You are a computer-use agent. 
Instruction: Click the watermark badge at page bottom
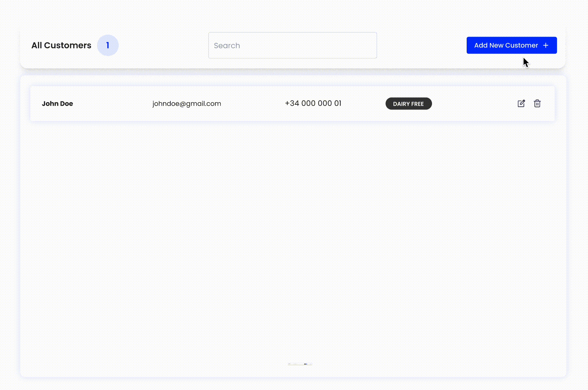[x=300, y=363]
